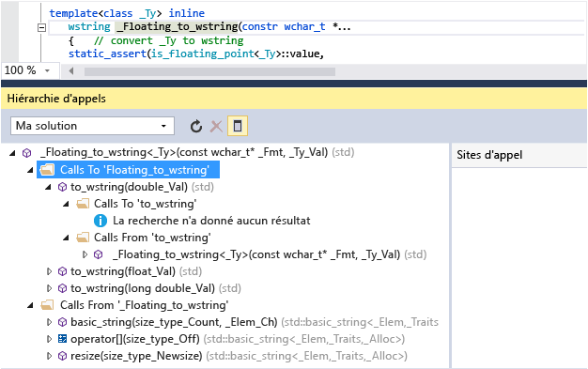This screenshot has height=369, width=588.
Task: Click the cube icon beside to_wstring(double_Val)
Action: 63,187
